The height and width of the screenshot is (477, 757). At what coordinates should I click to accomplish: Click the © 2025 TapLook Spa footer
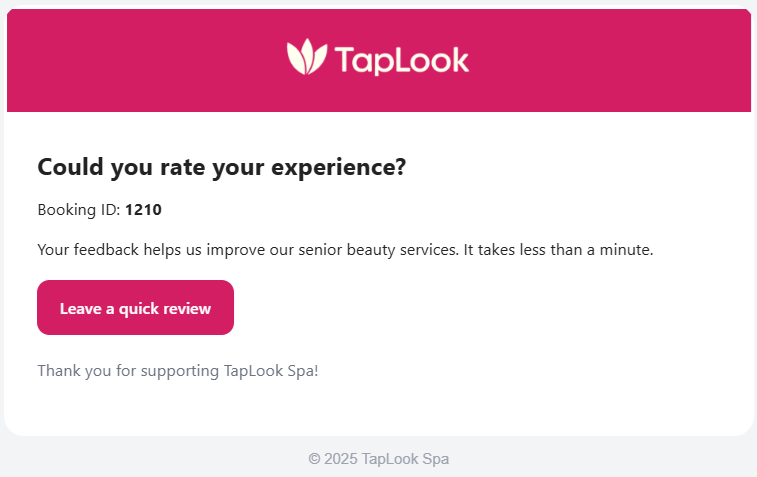click(x=379, y=459)
